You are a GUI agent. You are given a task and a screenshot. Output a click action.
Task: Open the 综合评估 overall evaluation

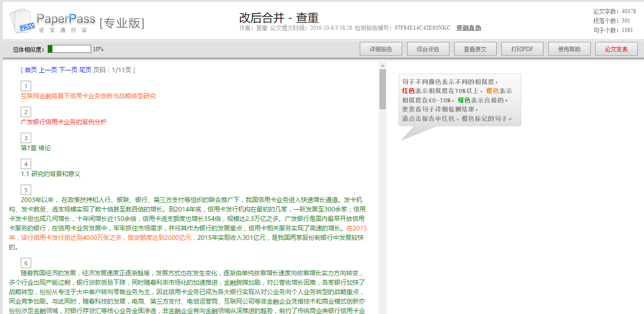[428, 49]
